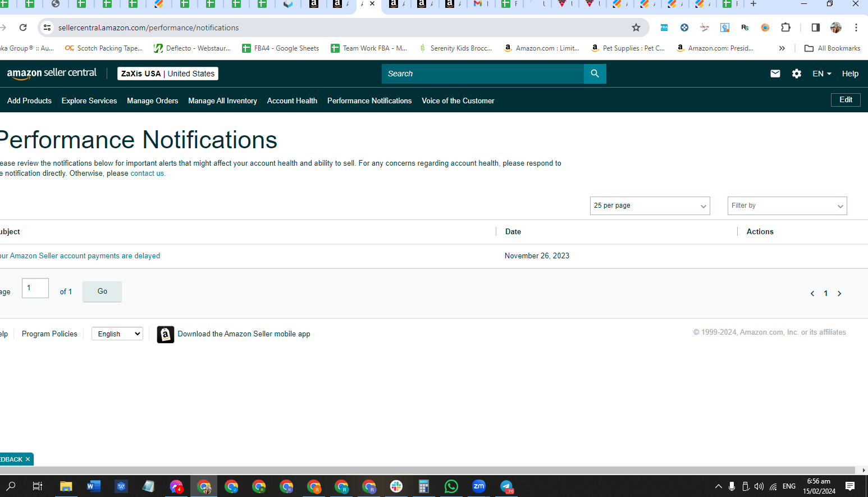Open Telegram from the taskbar
The image size is (868, 497).
506,486
